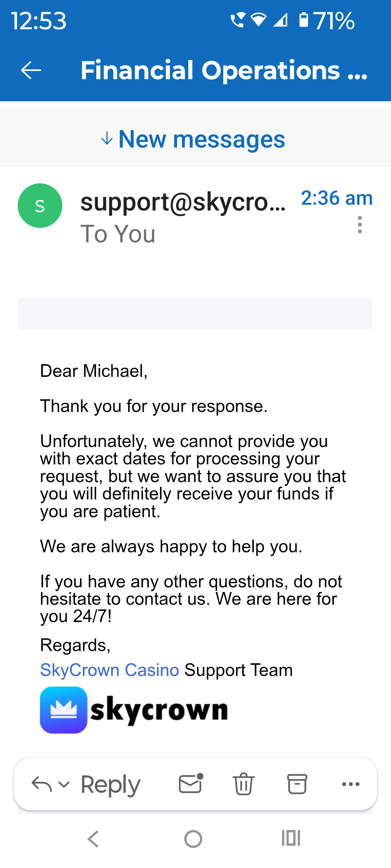Image resolution: width=391 pixels, height=868 pixels.
Task: Expand recipient details To You
Action: tap(118, 234)
